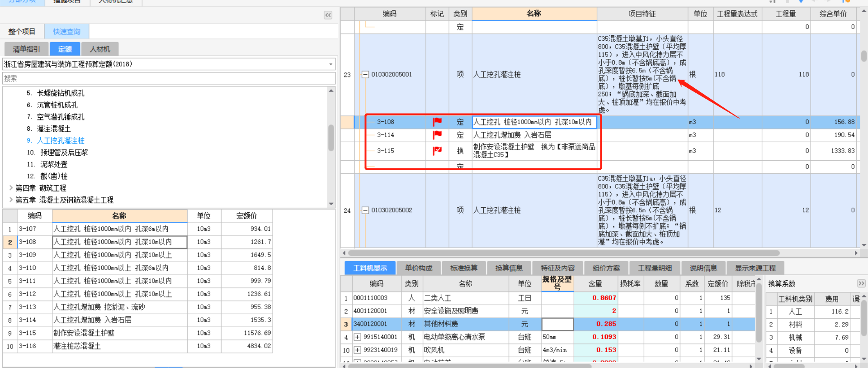Open the 显示来源工程 tab
868x368 pixels.
coord(755,268)
